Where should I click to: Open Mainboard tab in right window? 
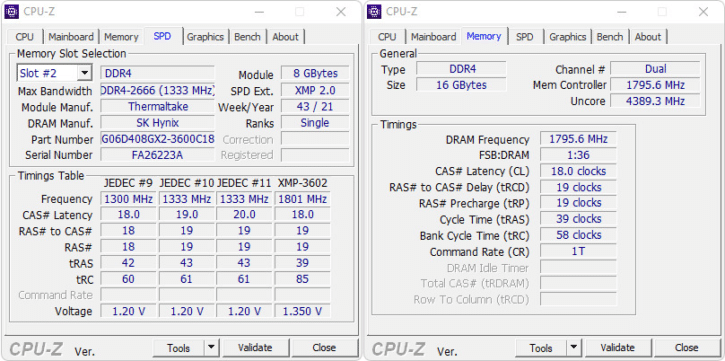pos(433,37)
